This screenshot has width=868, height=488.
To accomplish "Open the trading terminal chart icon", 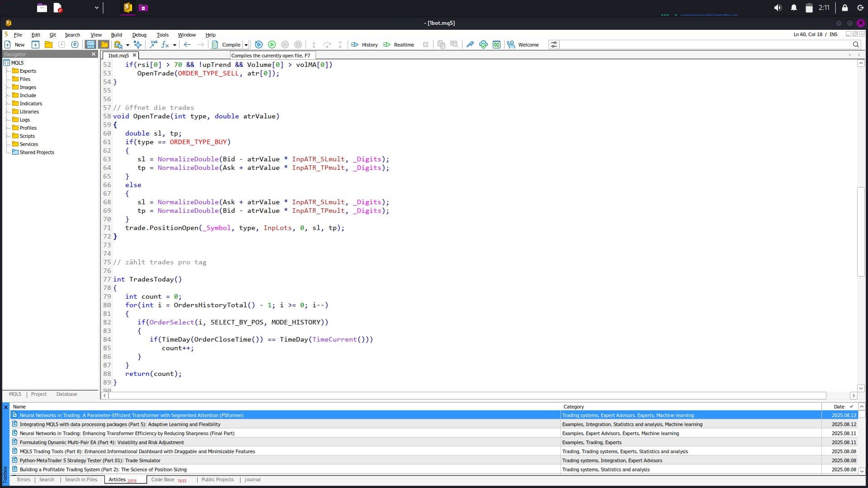I will click(x=496, y=44).
